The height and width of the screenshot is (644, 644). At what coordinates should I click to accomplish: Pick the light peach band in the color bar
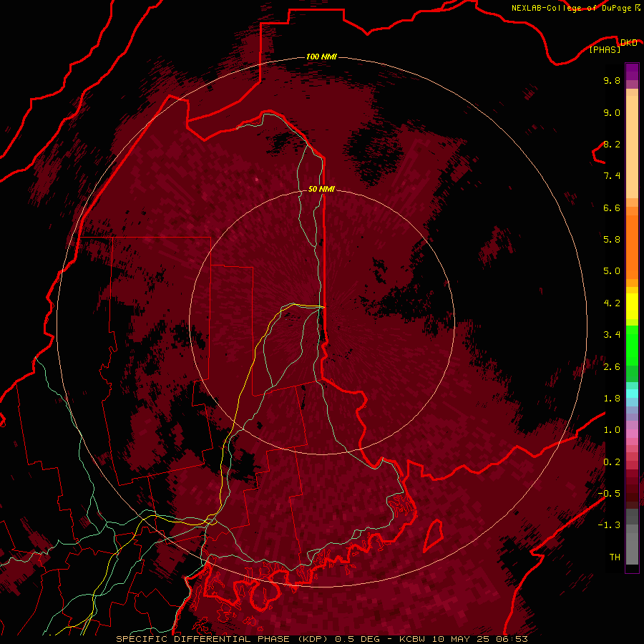[x=632, y=147]
